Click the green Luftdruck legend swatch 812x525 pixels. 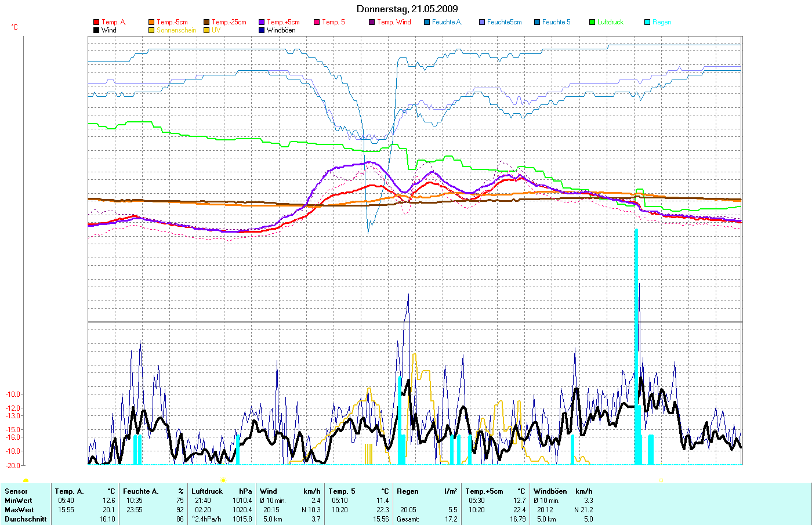(592, 22)
